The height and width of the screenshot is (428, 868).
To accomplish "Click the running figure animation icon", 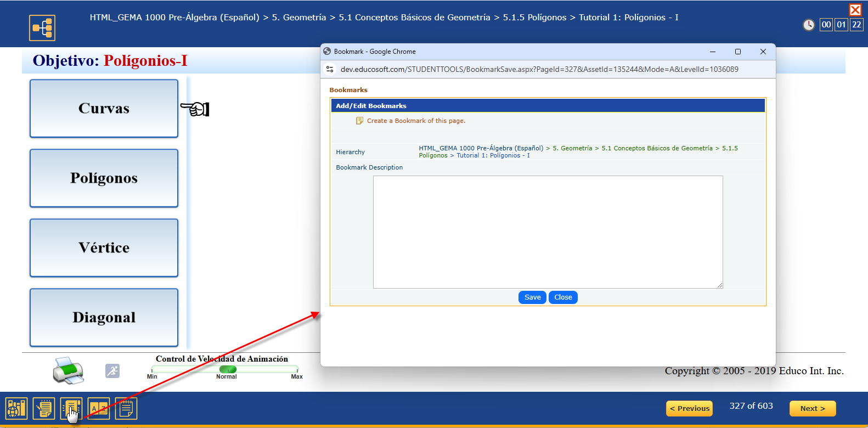I will pos(112,371).
